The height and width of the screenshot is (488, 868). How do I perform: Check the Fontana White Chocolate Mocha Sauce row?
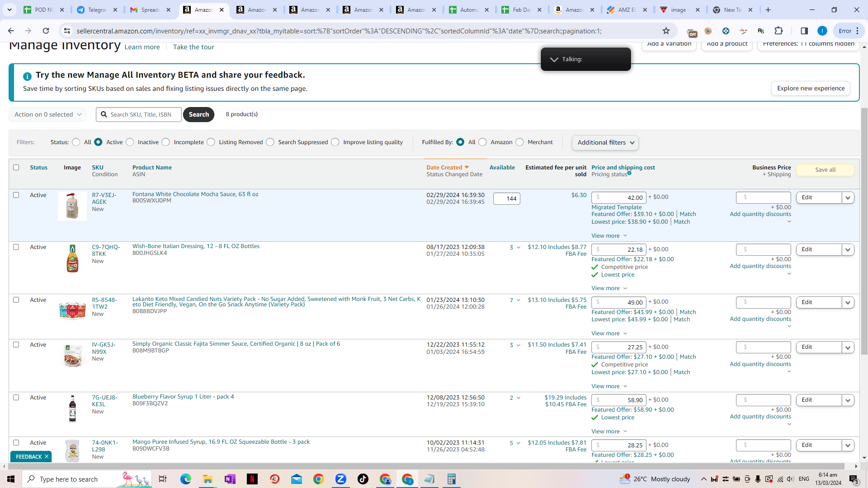(x=16, y=195)
